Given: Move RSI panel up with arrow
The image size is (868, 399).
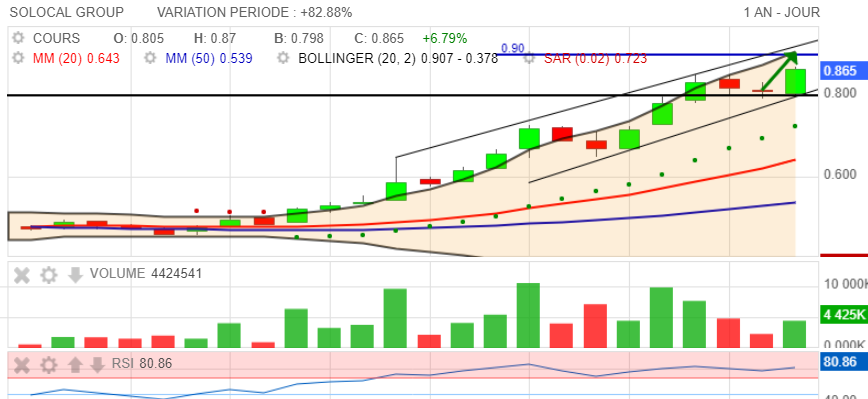Looking at the screenshot, I should pos(75,365).
